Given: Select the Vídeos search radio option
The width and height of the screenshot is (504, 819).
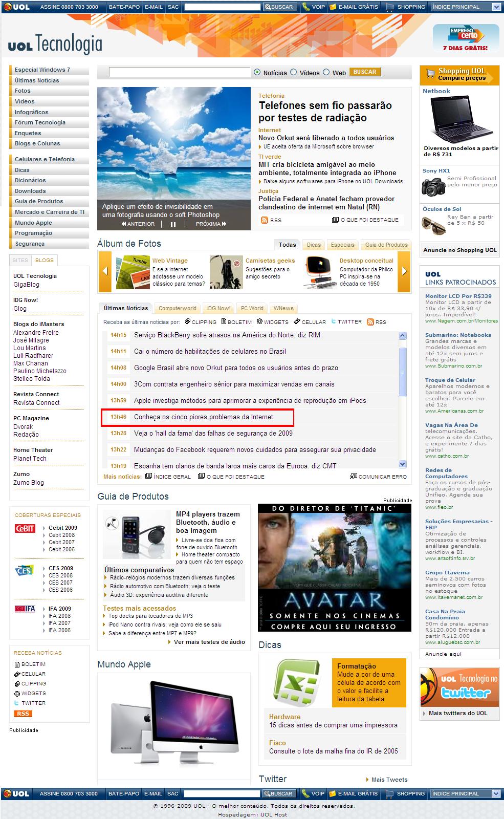Looking at the screenshot, I should coord(294,72).
